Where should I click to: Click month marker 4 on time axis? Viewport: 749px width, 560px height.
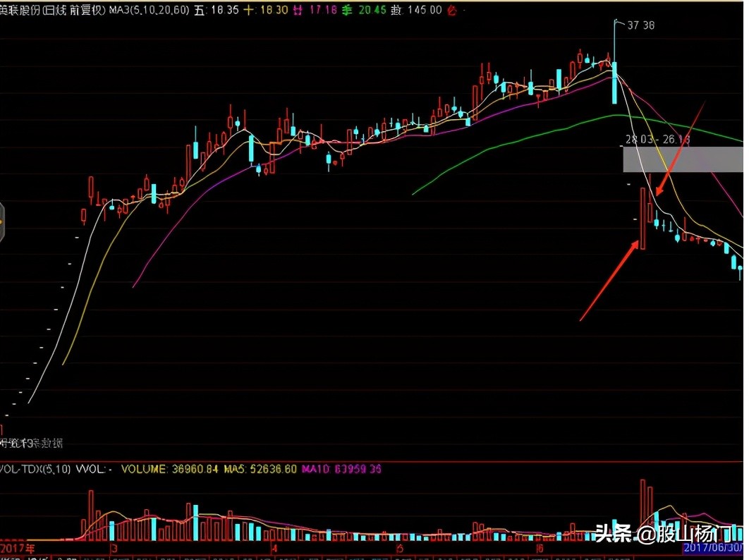274,549
